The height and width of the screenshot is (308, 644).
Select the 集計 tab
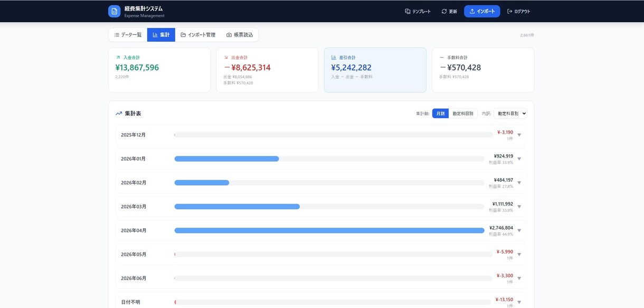coord(161,35)
